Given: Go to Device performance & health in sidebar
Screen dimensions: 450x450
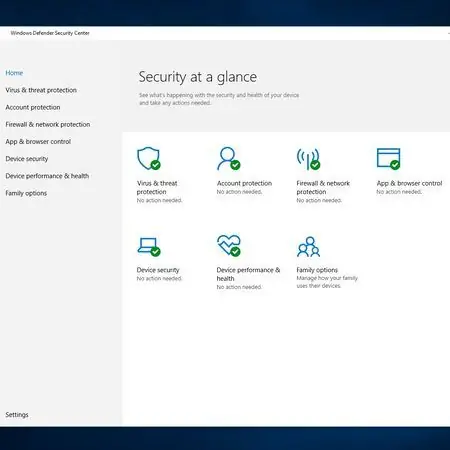Looking at the screenshot, I should [47, 176].
